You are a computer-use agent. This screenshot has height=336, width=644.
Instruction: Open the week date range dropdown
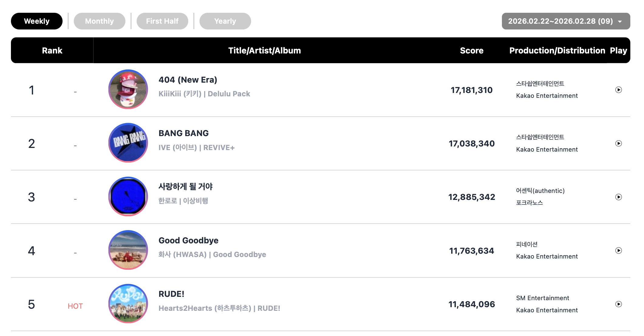point(566,21)
